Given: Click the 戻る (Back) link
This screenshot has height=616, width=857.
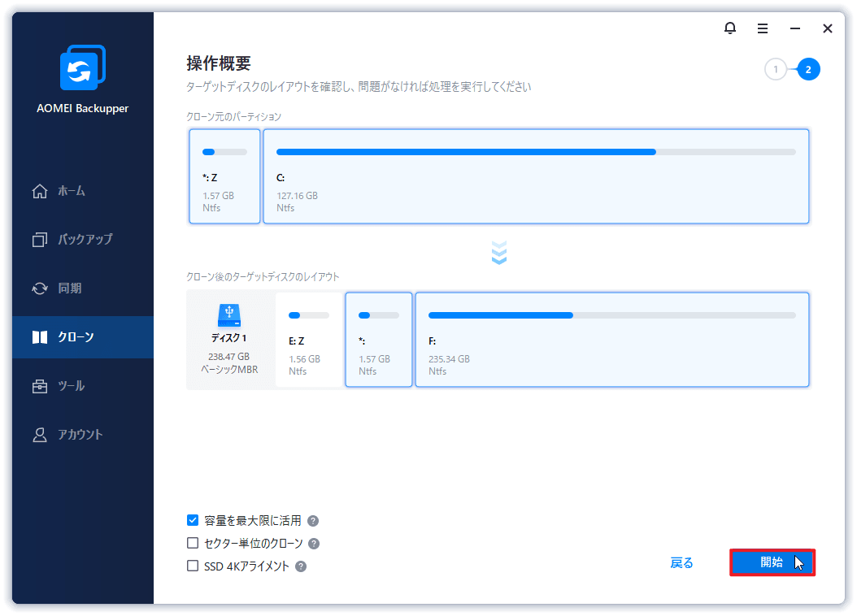Looking at the screenshot, I should [x=681, y=562].
